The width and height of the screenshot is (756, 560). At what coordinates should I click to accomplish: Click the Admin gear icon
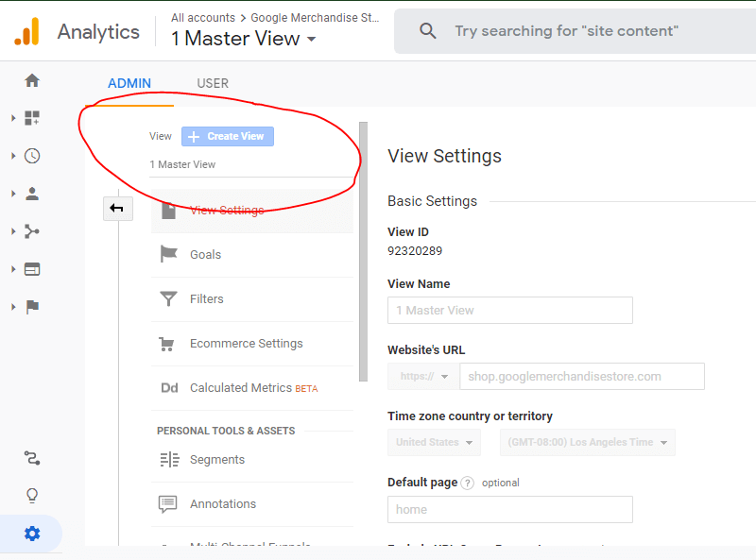point(32,534)
